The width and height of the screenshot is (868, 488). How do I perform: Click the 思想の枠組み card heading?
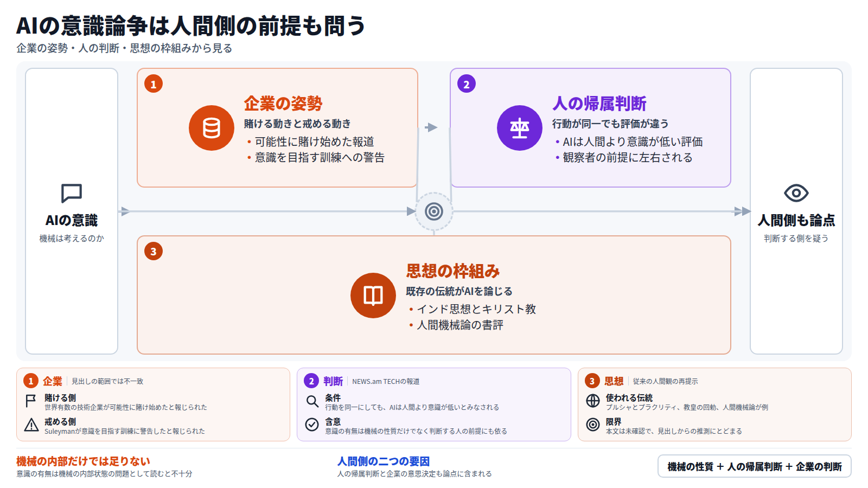(x=453, y=271)
